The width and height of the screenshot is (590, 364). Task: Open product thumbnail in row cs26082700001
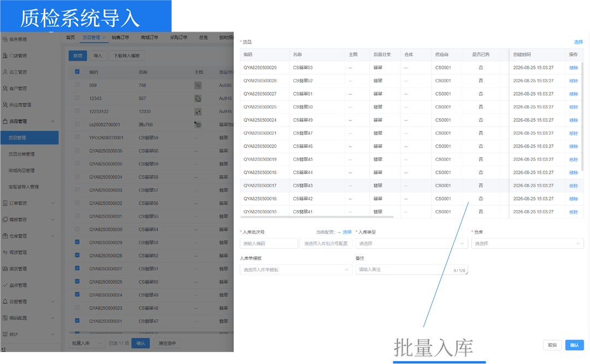point(198,124)
